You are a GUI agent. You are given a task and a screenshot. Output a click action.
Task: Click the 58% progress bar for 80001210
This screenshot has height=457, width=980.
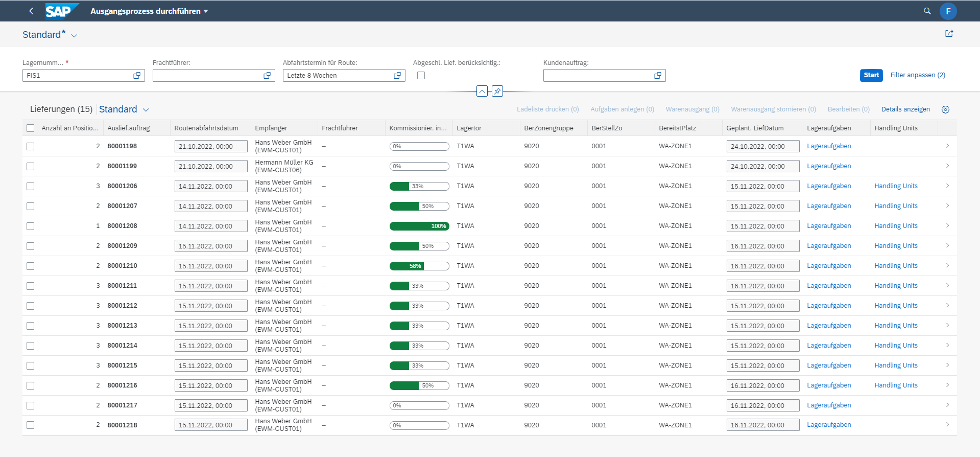[419, 266]
